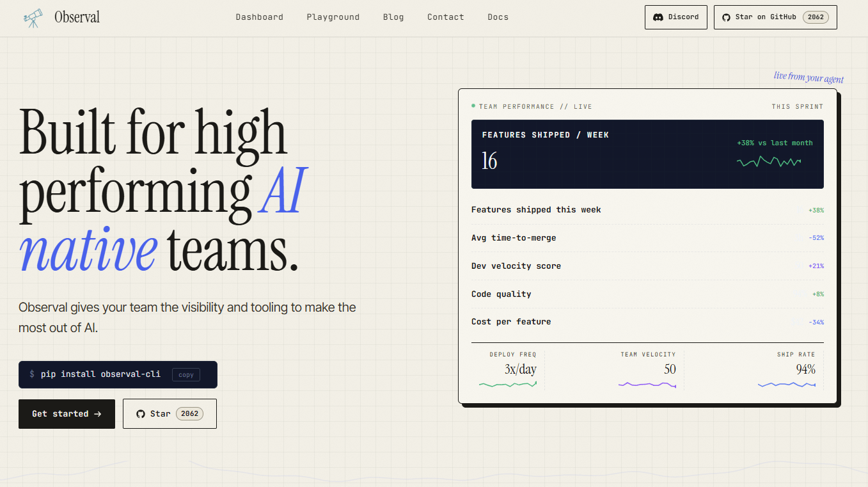Open the Docs nav link

[498, 17]
